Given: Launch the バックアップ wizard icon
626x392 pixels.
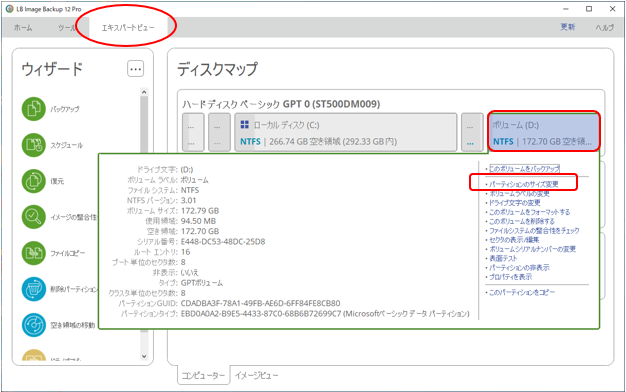Looking at the screenshot, I should (34, 109).
